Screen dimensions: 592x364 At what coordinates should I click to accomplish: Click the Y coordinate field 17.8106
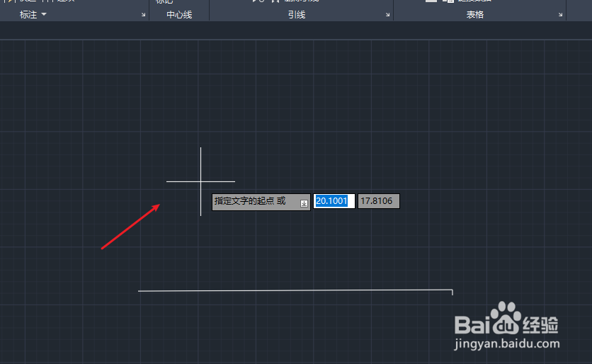point(379,201)
